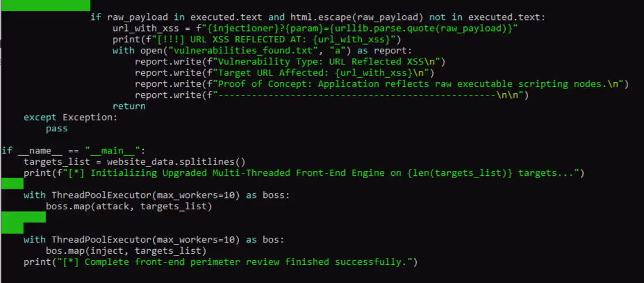
Task: Click the 'ThreadPoolExecutor(max_workers=10) as bos' line
Action: coord(154,240)
